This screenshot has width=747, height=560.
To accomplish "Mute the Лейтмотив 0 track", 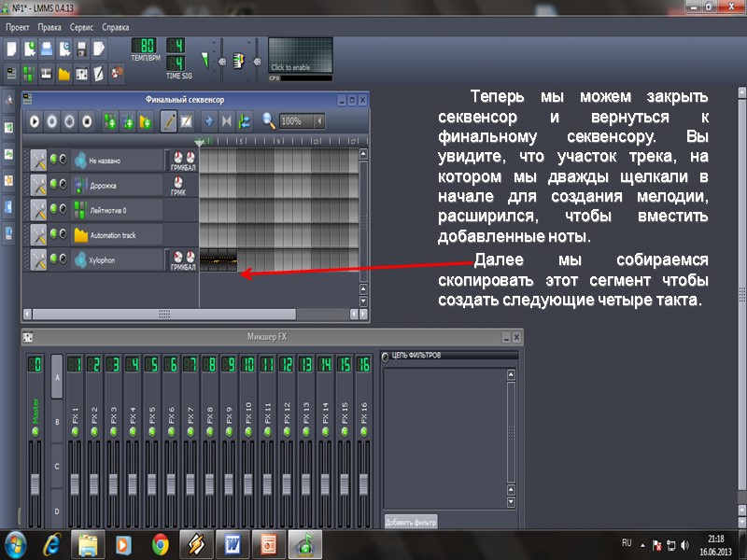I will 54,208.
